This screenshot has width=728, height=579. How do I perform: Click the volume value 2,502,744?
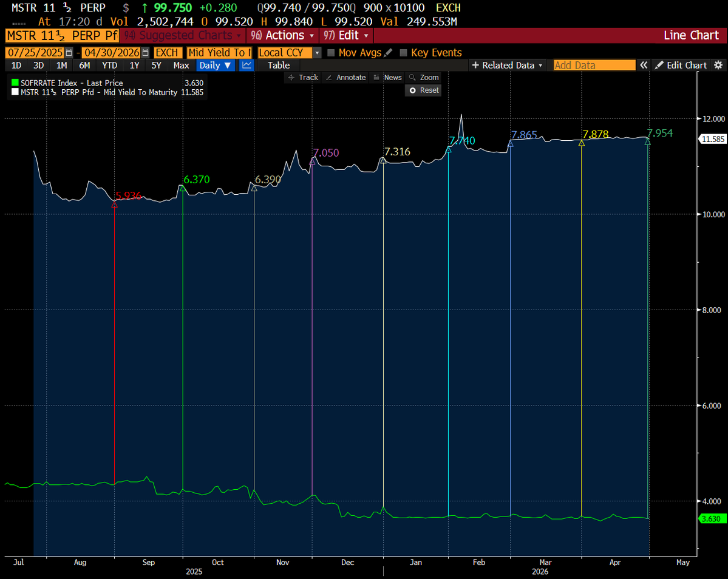click(x=165, y=22)
